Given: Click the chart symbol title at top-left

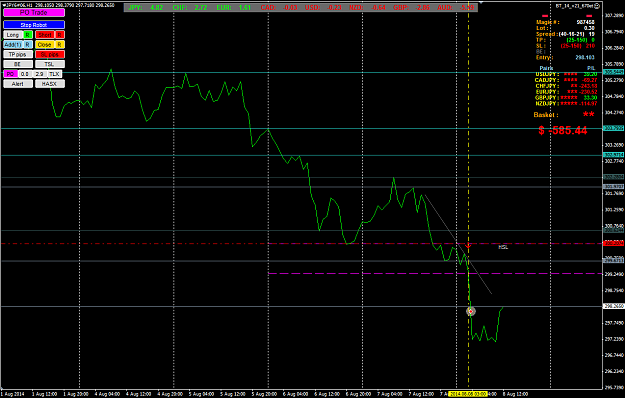Looking at the screenshot, I should tap(58, 5).
